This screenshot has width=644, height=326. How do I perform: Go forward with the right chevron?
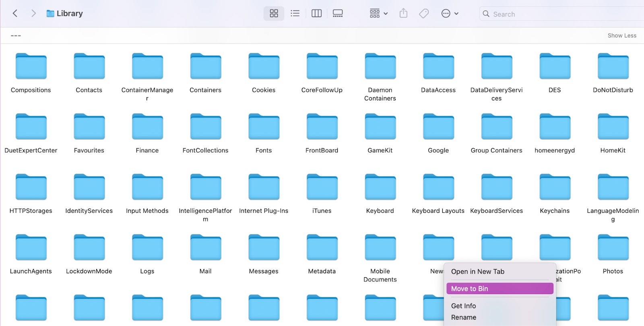point(33,13)
